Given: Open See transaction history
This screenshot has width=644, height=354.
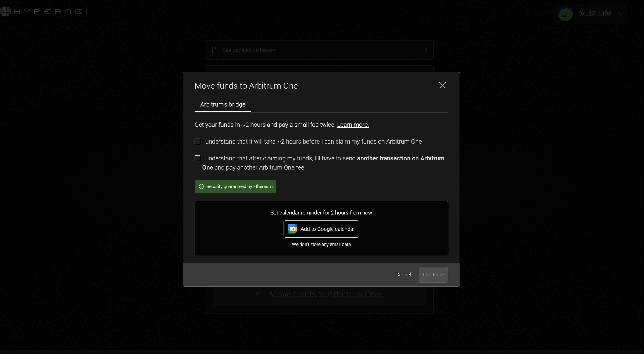Looking at the screenshot, I should [x=249, y=50].
